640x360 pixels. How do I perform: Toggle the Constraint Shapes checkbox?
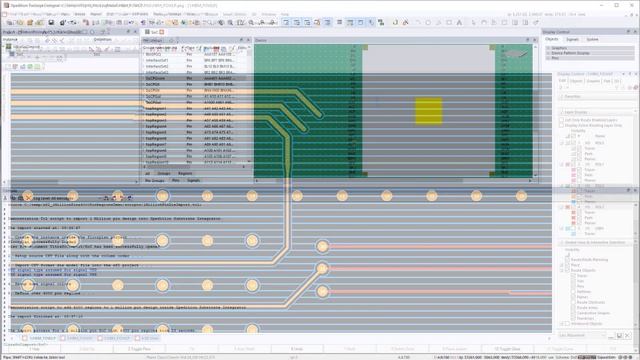coord(573,313)
